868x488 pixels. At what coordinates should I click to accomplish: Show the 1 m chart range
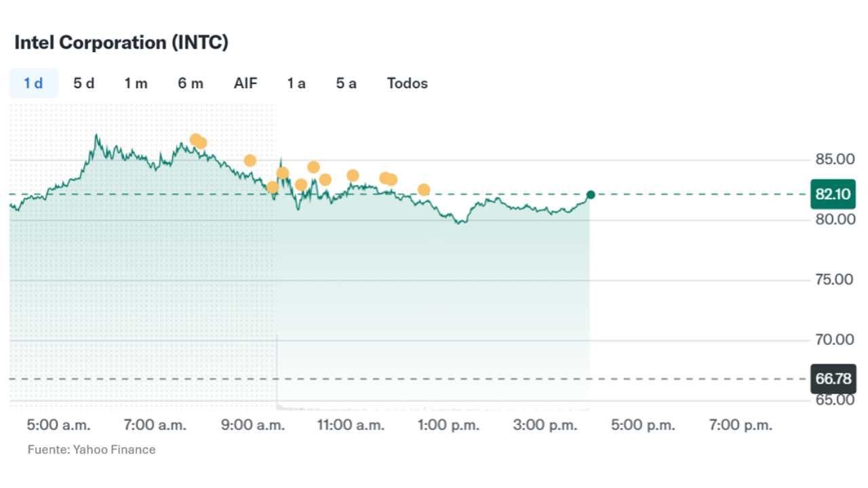[136, 83]
